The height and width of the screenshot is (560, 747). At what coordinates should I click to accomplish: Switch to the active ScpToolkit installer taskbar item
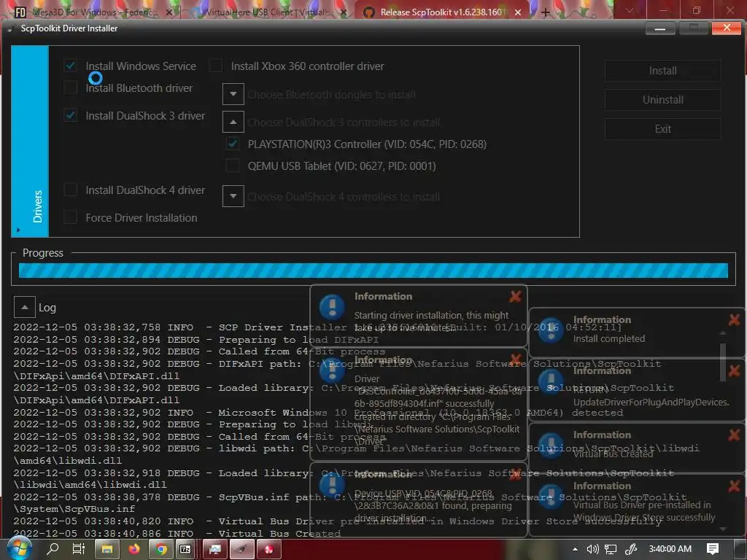coord(242,549)
